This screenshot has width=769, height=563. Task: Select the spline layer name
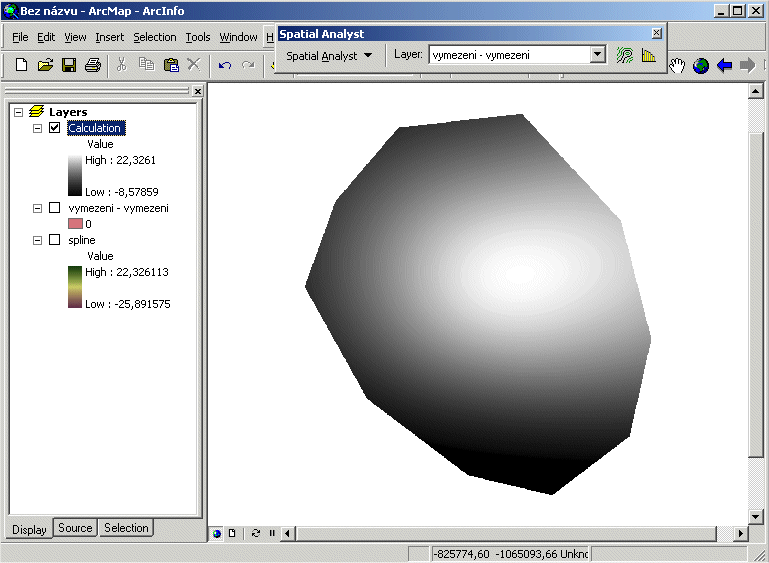(82, 240)
